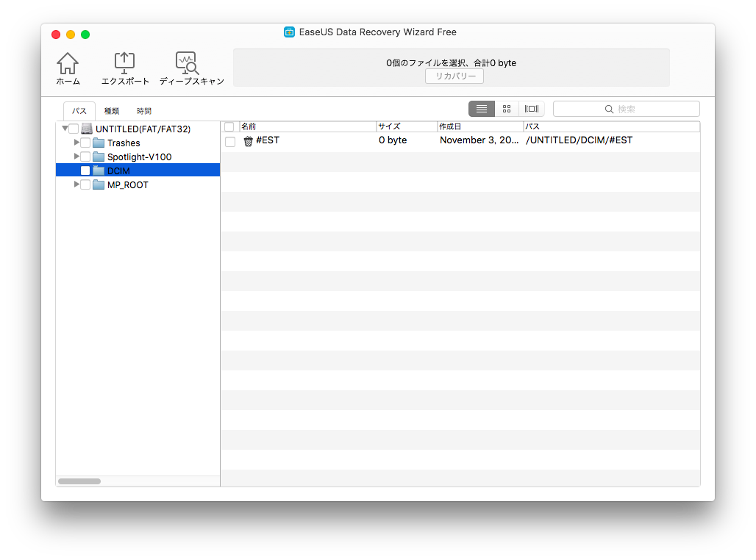The width and height of the screenshot is (756, 560).
Task: Open the 種類 (Type) tab
Action: 112,111
